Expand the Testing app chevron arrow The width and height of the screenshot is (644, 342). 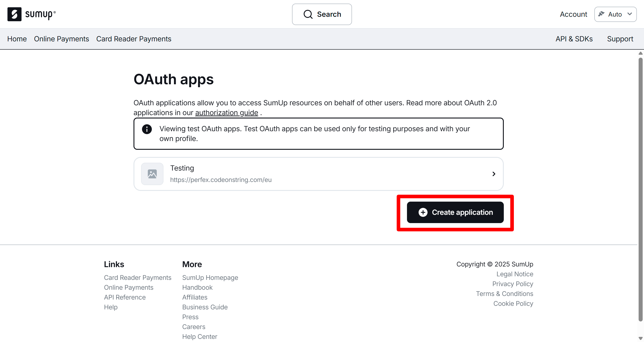click(x=494, y=174)
